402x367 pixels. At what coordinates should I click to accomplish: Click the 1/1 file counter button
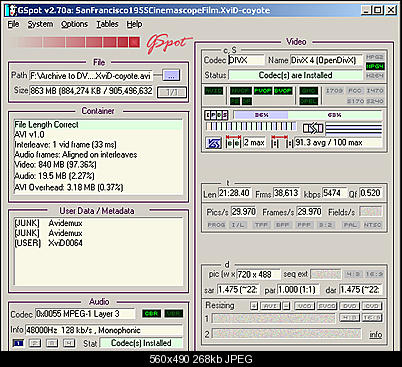172,92
